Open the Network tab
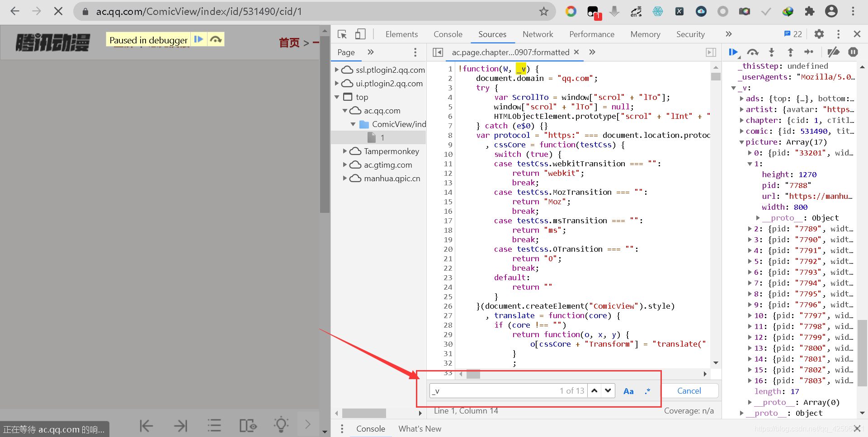The width and height of the screenshot is (868, 437). coord(538,34)
